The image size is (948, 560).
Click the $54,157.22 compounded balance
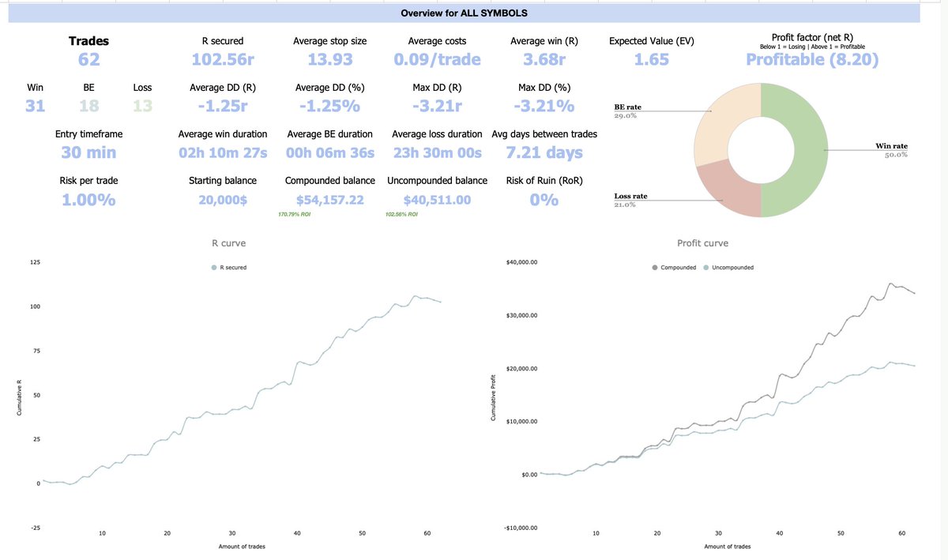click(329, 200)
